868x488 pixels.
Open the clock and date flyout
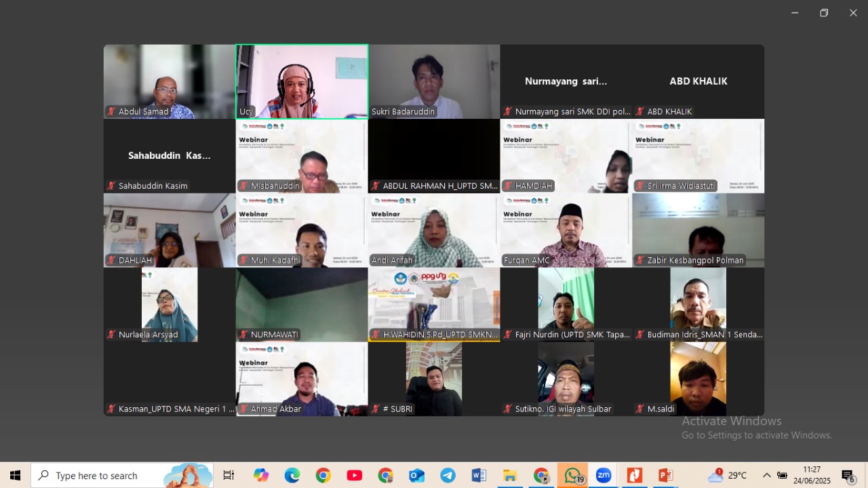(x=812, y=475)
